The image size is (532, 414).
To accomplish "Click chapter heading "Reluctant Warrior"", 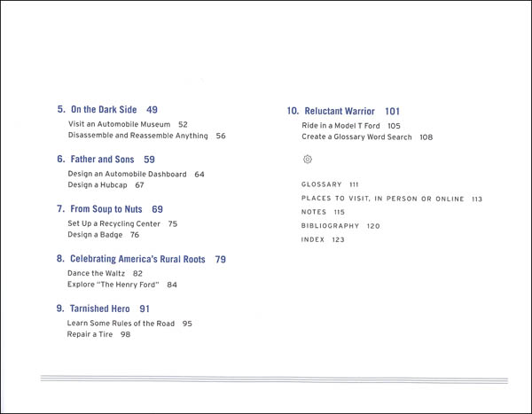I will point(340,111).
